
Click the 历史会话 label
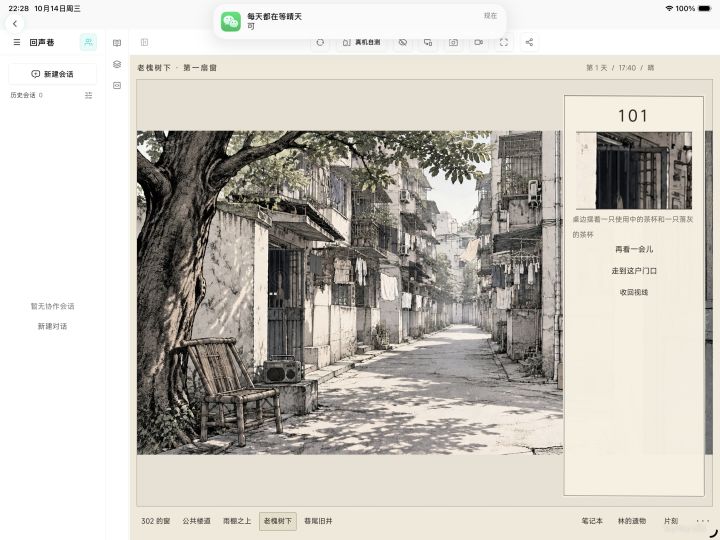[22, 95]
